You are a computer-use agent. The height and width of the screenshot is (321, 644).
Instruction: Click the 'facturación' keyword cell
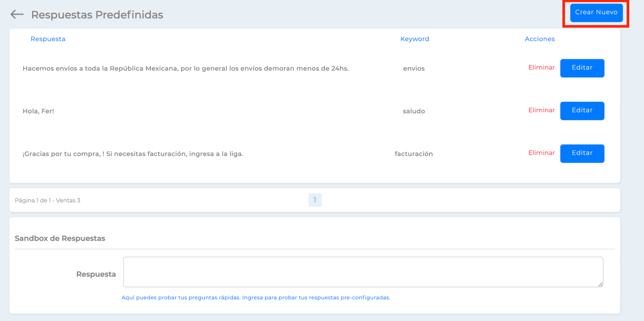click(414, 154)
